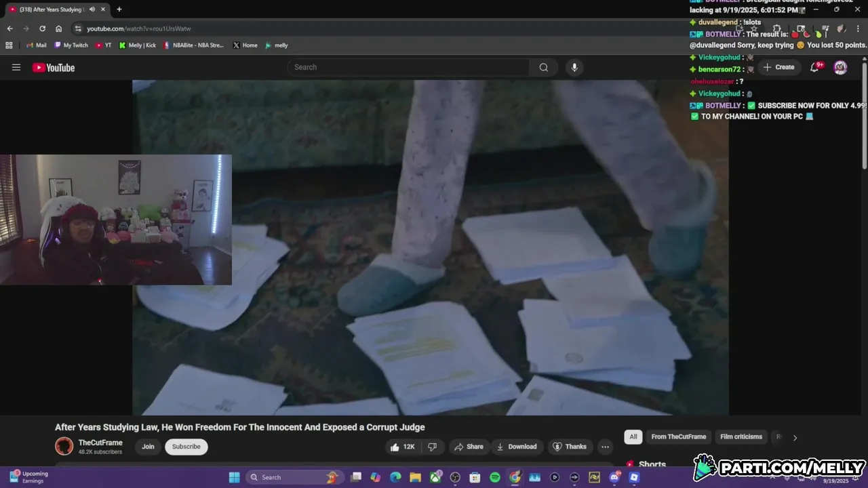Click the Join channel button
Screen dimensions: 868x488
coord(148,447)
